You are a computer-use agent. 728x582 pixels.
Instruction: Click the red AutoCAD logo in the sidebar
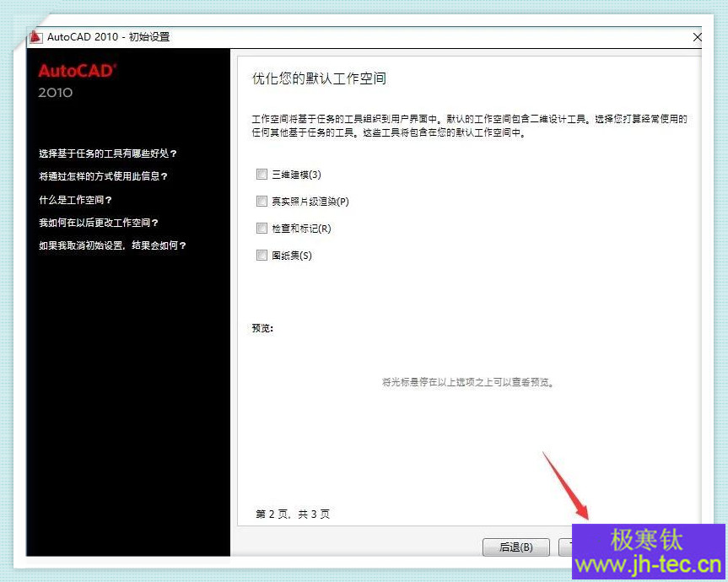coord(77,71)
